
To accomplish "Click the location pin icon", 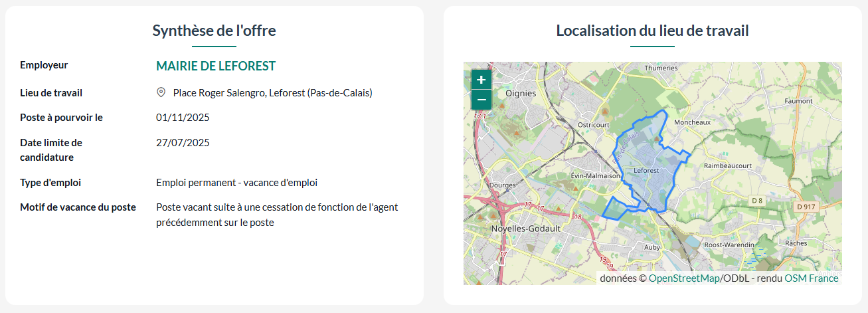I will [161, 92].
